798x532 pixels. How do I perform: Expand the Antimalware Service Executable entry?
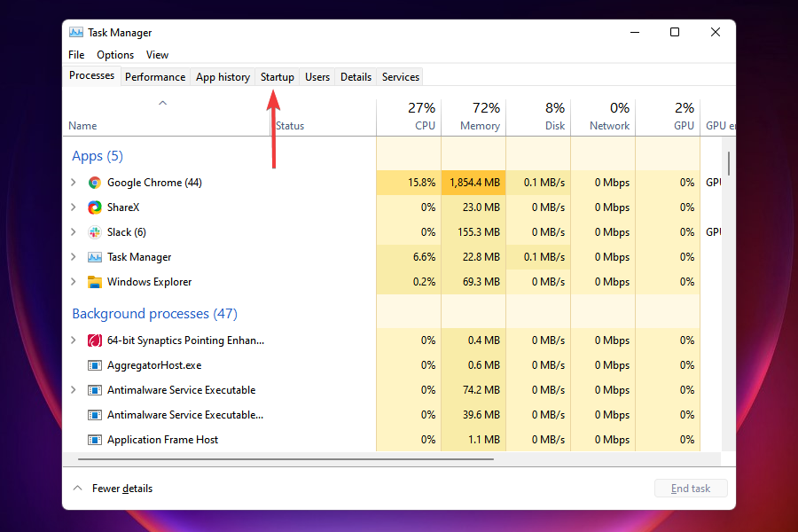click(x=74, y=390)
